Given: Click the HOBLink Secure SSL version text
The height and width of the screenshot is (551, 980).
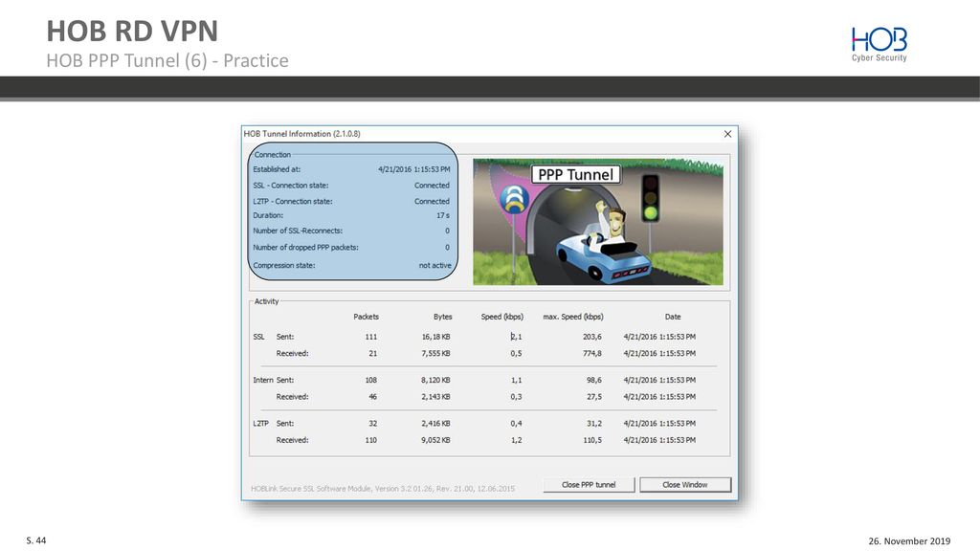Looking at the screenshot, I should click(x=383, y=489).
